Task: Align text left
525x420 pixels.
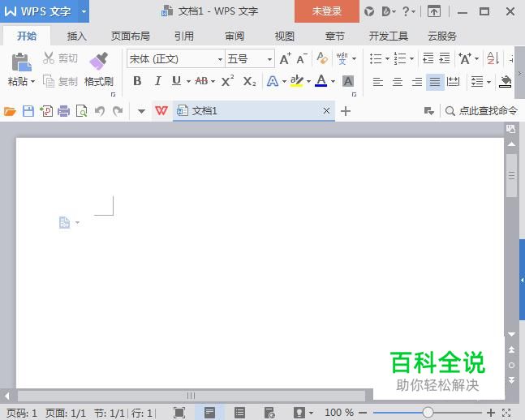Action: [378, 82]
